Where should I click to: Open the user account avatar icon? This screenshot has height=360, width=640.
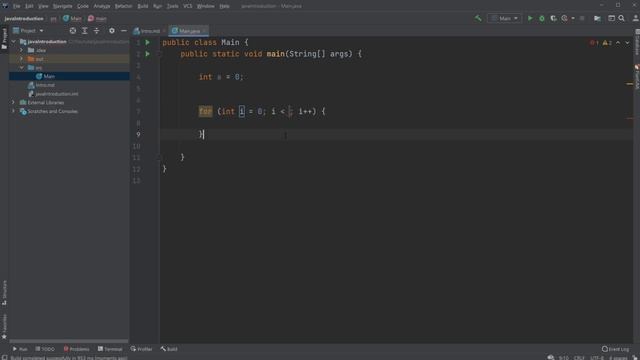pyautogui.click(x=635, y=18)
